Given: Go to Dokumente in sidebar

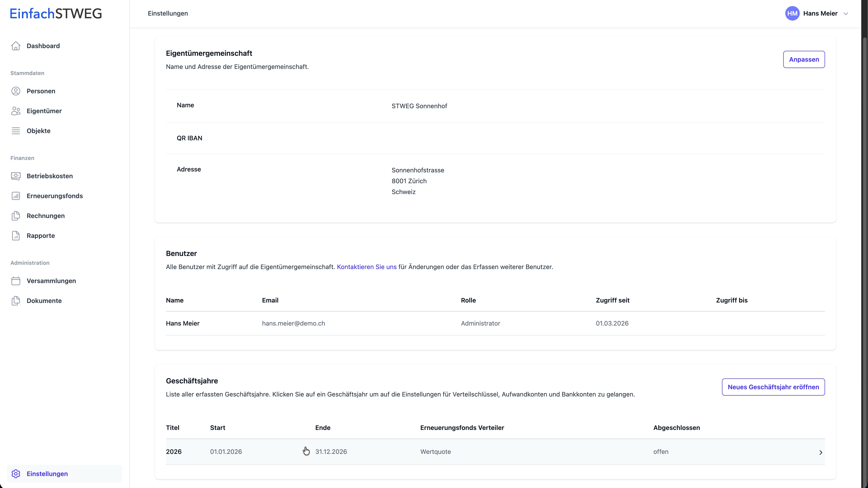Looking at the screenshot, I should pyautogui.click(x=44, y=300).
